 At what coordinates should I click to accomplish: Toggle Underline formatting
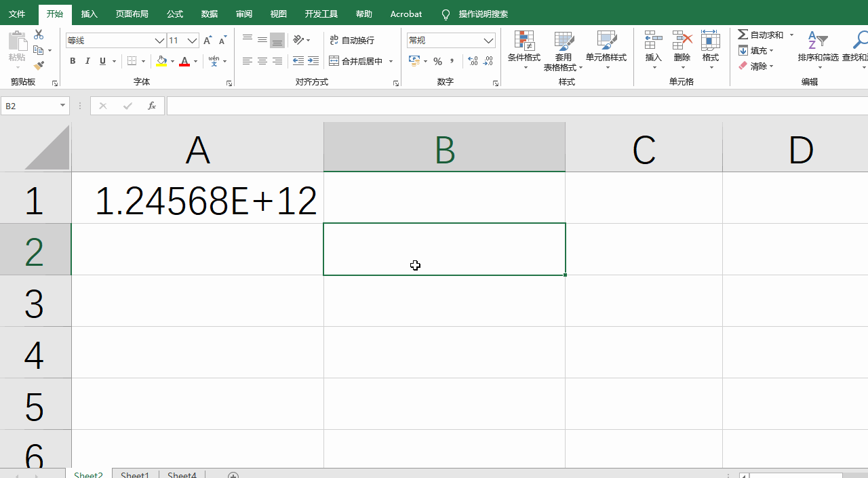(x=103, y=61)
